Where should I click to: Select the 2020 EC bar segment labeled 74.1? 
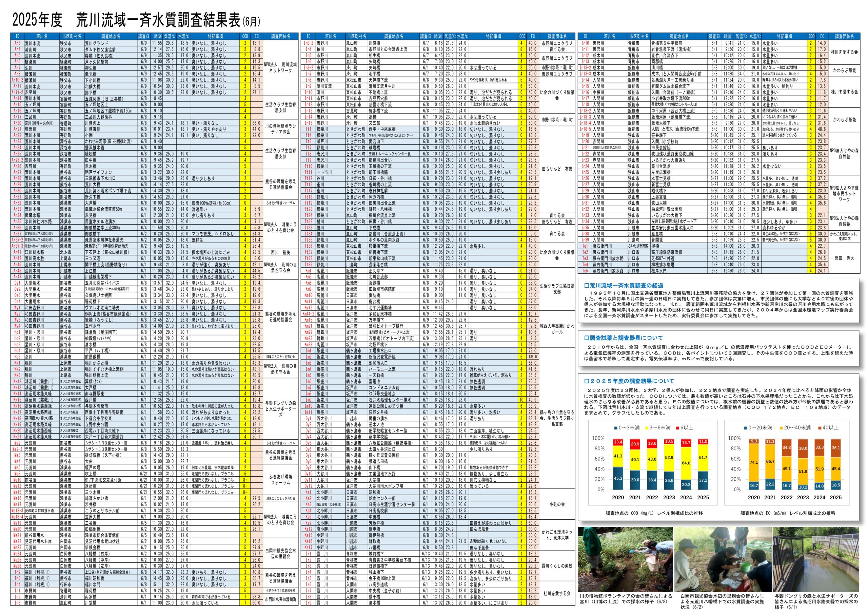click(x=753, y=462)
